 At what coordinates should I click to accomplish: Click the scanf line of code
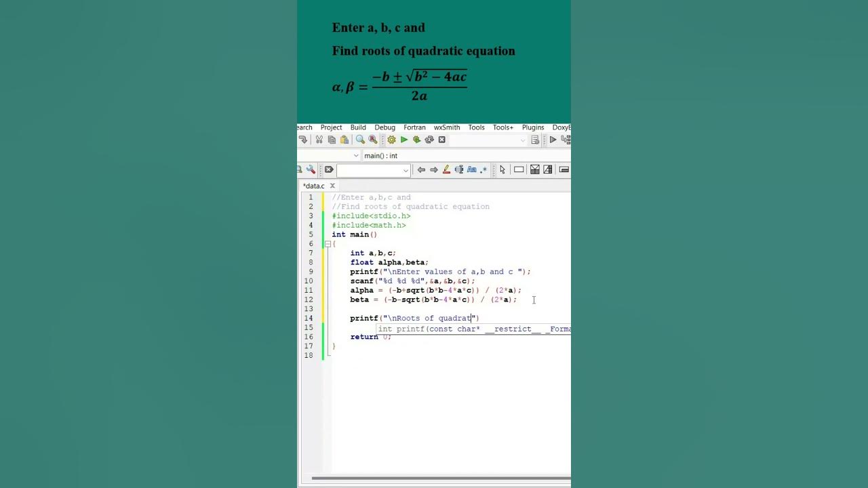click(x=412, y=281)
